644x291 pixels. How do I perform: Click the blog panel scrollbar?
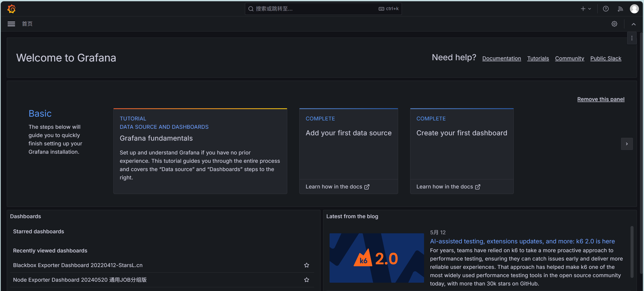tap(632, 252)
